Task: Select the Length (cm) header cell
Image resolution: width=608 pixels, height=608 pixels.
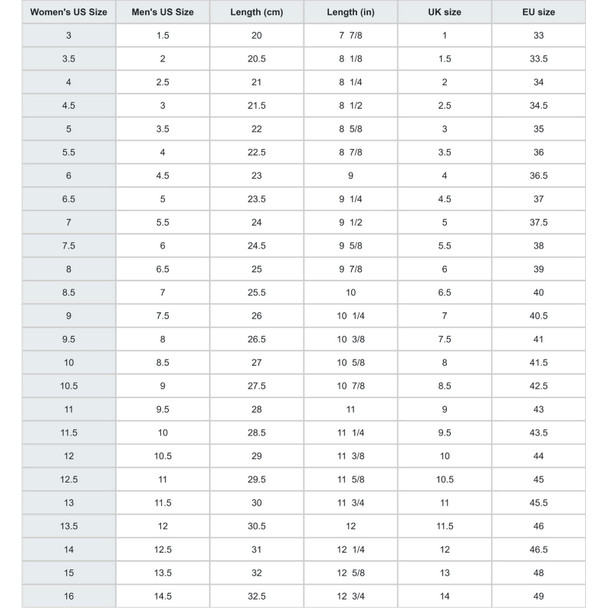Action: 257,12
